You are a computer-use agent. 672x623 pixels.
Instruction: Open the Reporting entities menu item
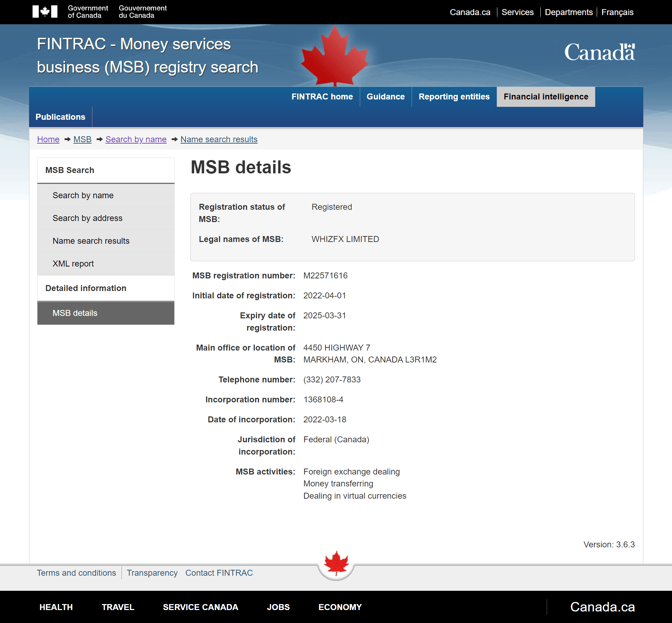point(454,97)
